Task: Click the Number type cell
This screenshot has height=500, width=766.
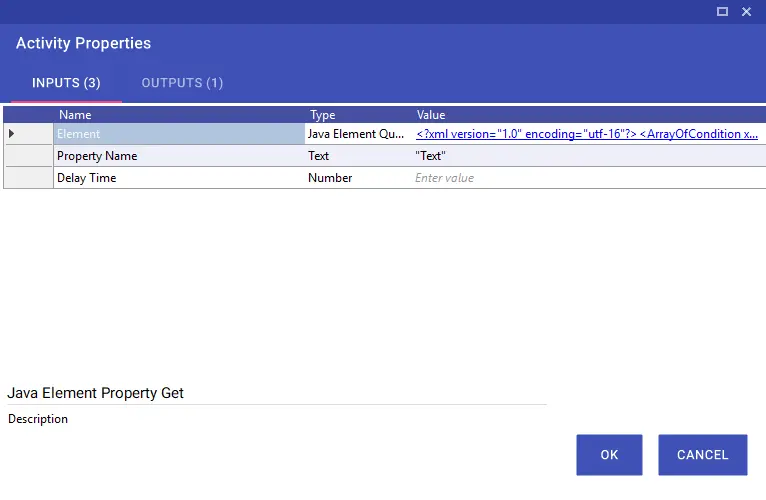Action: point(359,178)
